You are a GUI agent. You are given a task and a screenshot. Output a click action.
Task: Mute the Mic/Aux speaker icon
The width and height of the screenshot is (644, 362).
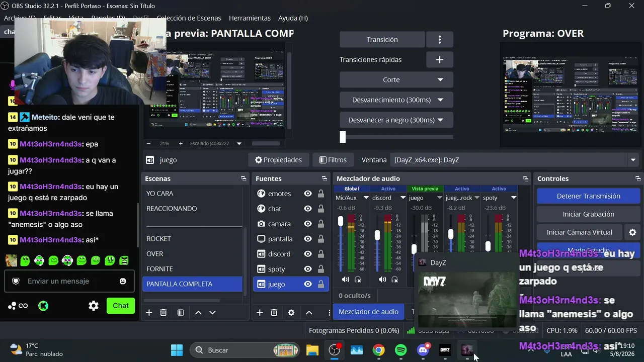346,280
